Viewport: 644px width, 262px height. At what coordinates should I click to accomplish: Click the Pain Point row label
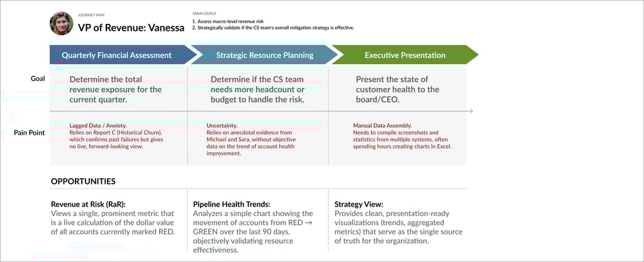point(29,134)
